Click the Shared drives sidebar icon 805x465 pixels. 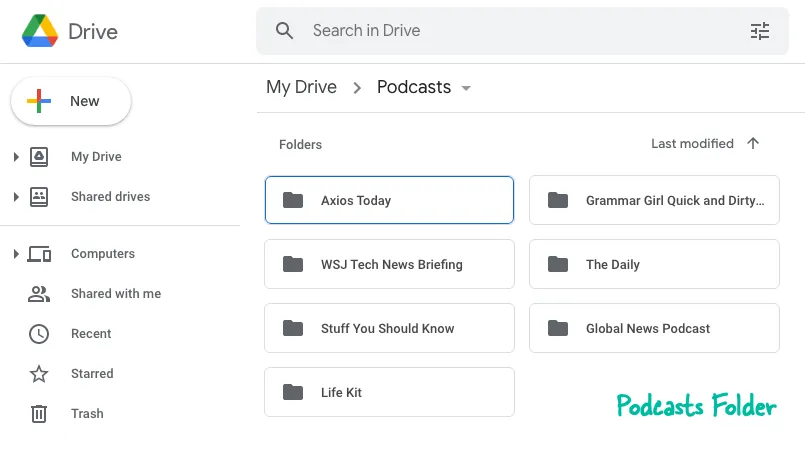point(39,197)
